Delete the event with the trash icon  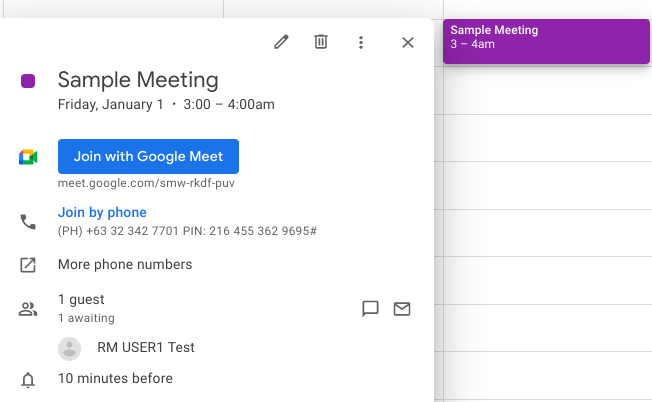[x=321, y=42]
